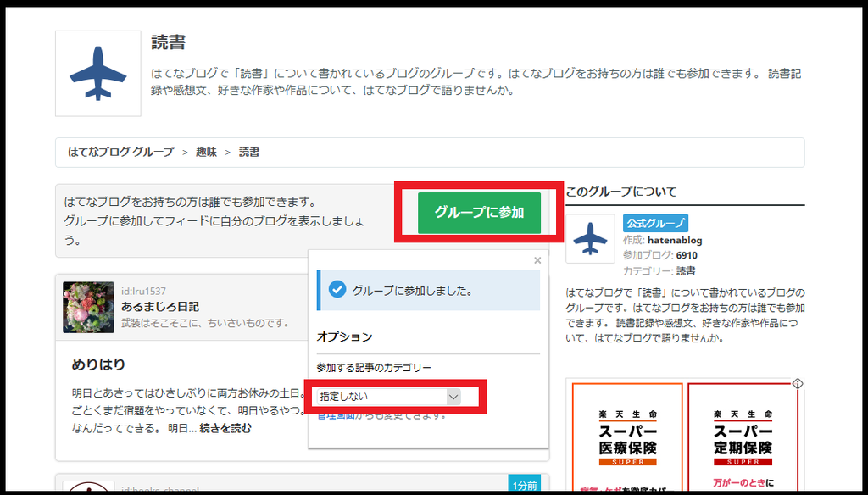
Task: Open the スーパー定期保険 ad banner
Action: point(743,437)
